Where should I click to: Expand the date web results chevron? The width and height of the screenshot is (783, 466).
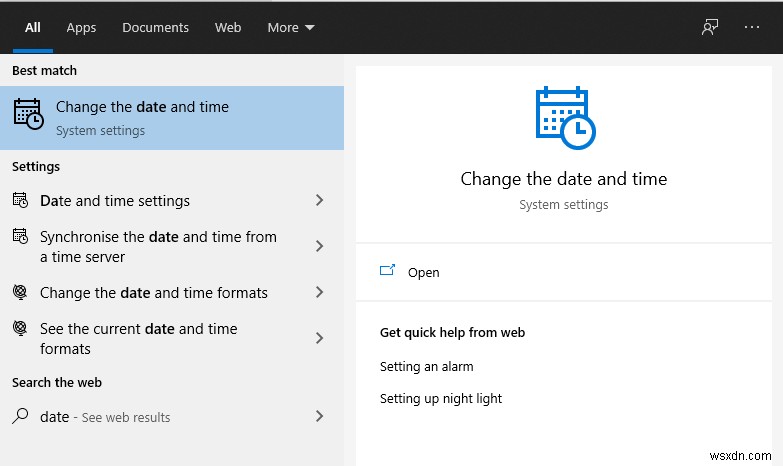pyautogui.click(x=319, y=416)
